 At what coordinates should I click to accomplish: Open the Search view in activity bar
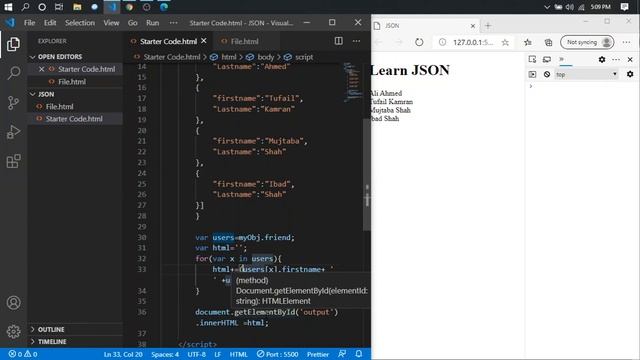[13, 73]
